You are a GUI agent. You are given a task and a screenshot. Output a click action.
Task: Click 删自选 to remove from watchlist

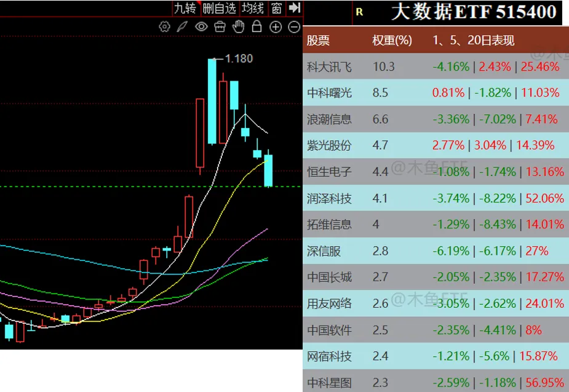coord(220,8)
